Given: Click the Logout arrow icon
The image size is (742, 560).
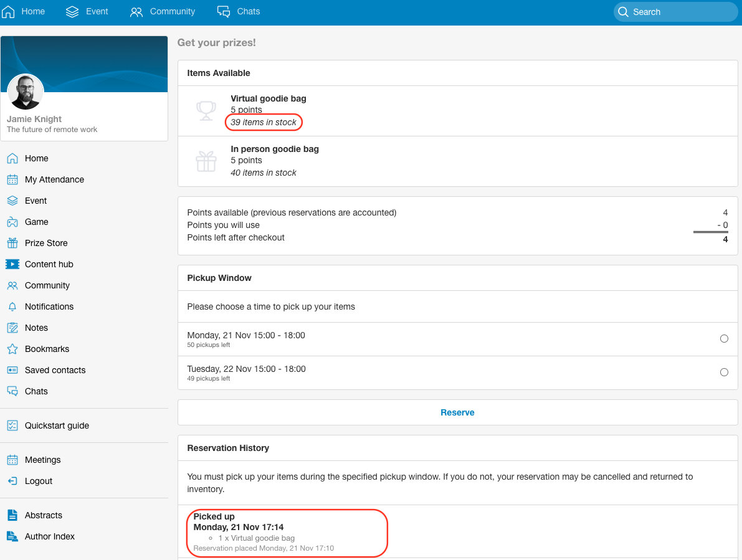Looking at the screenshot, I should pos(12,481).
